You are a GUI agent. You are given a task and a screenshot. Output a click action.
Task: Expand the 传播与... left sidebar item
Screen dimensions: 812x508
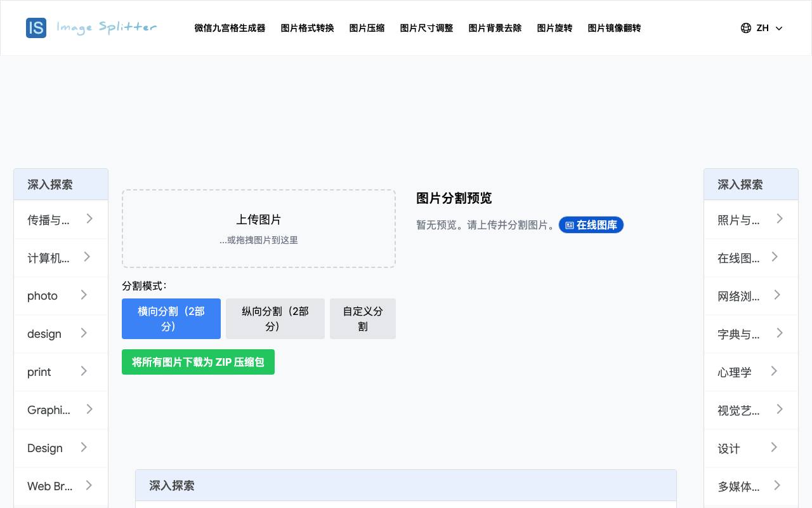(61, 220)
